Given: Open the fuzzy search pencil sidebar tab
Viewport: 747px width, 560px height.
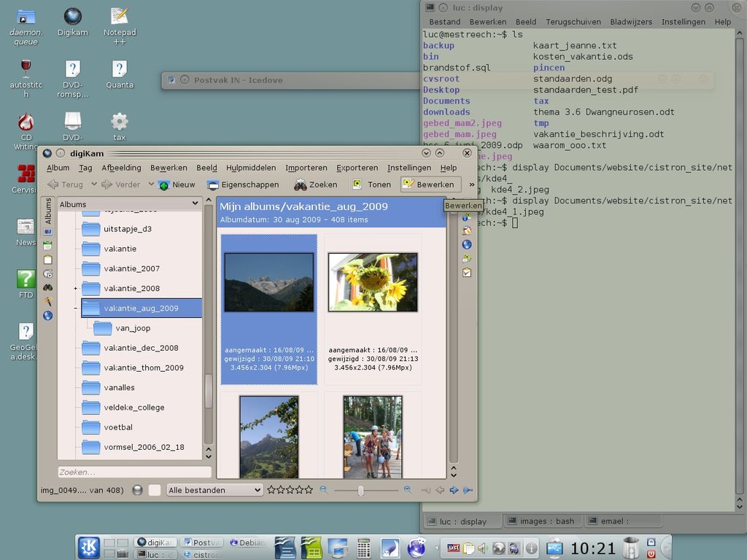Looking at the screenshot, I should click(47, 301).
